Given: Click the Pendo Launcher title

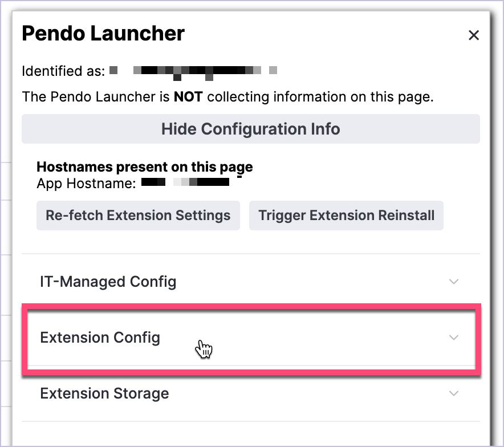Looking at the screenshot, I should [x=103, y=33].
